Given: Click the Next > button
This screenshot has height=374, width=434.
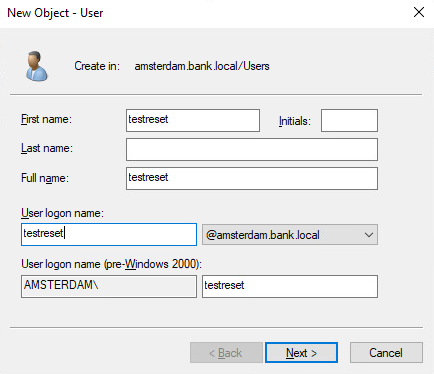Looking at the screenshot, I should (301, 353).
